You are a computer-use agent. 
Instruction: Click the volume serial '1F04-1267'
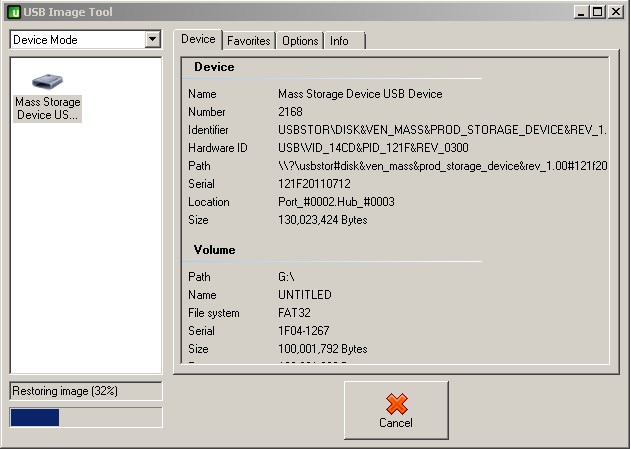point(303,331)
